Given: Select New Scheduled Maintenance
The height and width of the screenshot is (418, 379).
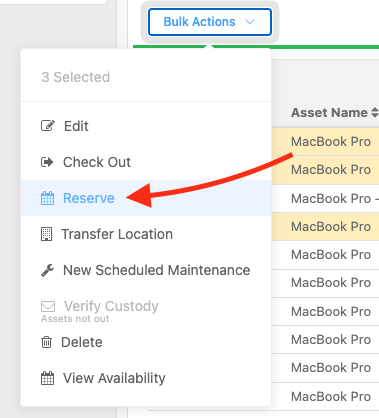Looking at the screenshot, I should click(x=146, y=270).
